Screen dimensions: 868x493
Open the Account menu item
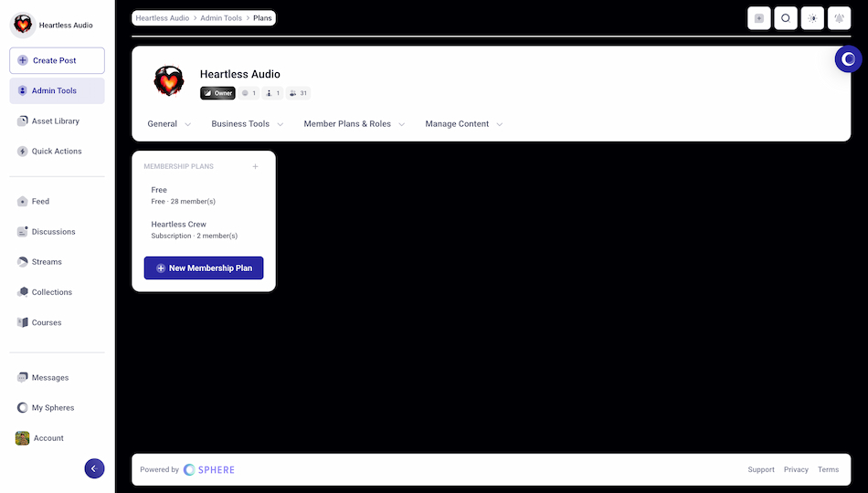57,438
